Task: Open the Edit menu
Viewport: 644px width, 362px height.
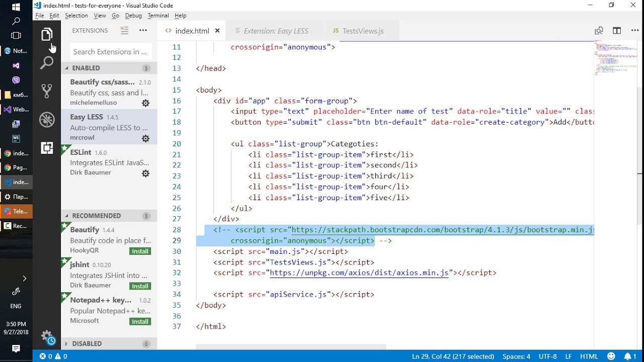Action: click(x=54, y=16)
